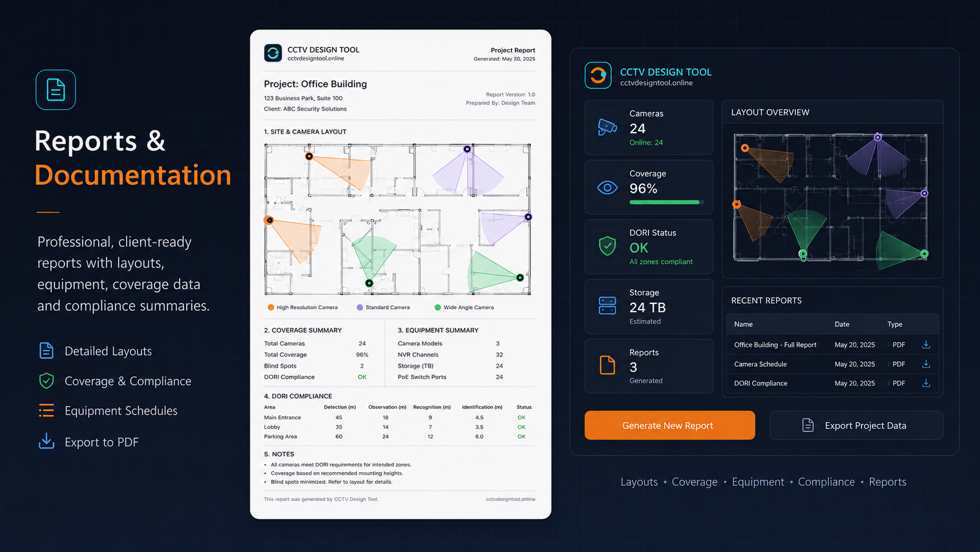
Task: Open the Camera Schedule report row
Action: [x=832, y=364]
